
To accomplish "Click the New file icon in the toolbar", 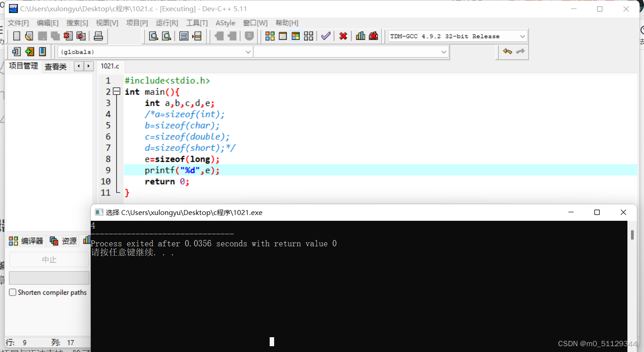I will click(x=17, y=36).
